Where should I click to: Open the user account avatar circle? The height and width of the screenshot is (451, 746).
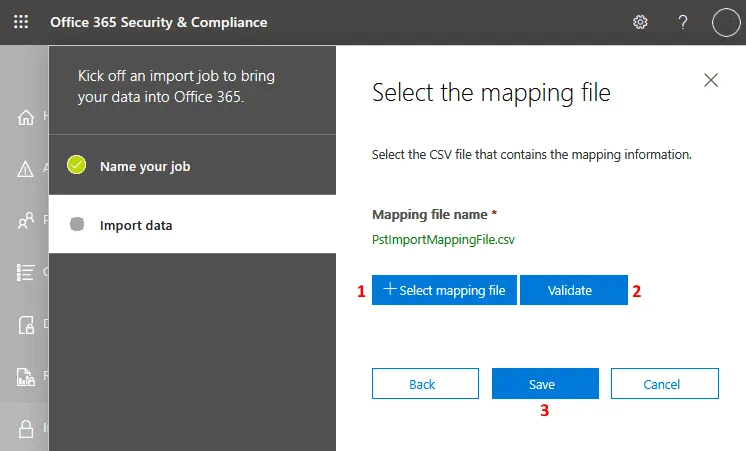click(725, 22)
